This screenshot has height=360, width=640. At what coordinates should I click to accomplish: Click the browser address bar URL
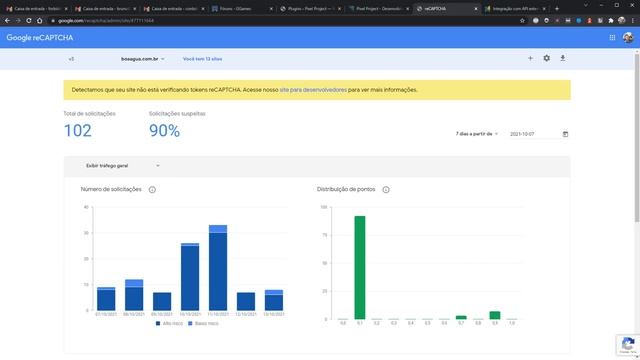click(106, 20)
